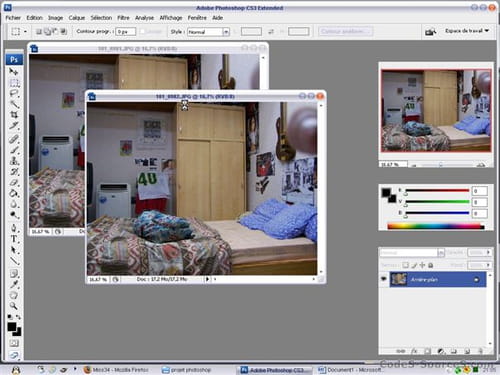Open the Style dropdown set to Normal
Viewport: 500px width, 375px height.
(208, 32)
